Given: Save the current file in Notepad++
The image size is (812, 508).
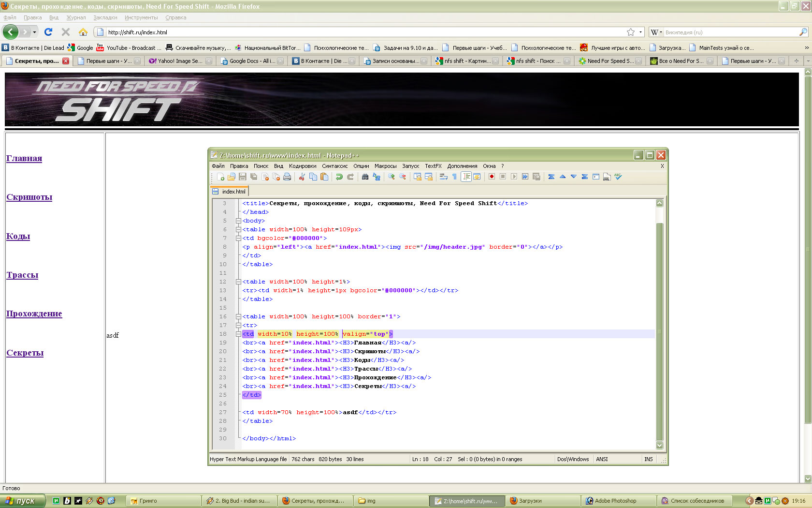Looking at the screenshot, I should (243, 177).
